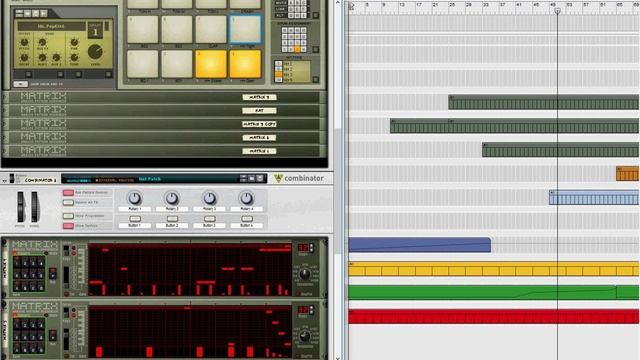
Task: Click the Combinator Pitch wheel
Action: point(20,207)
